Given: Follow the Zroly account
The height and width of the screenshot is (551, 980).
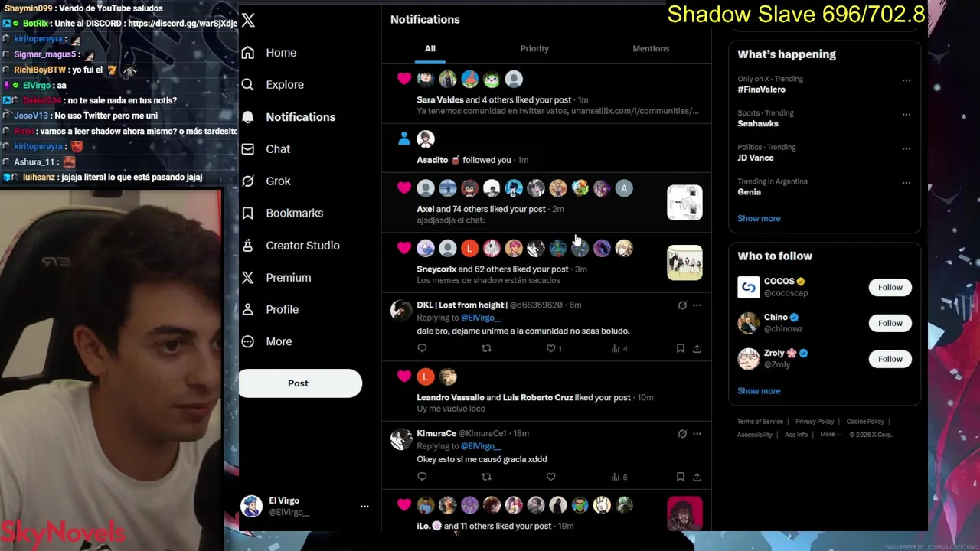Looking at the screenshot, I should pos(890,359).
